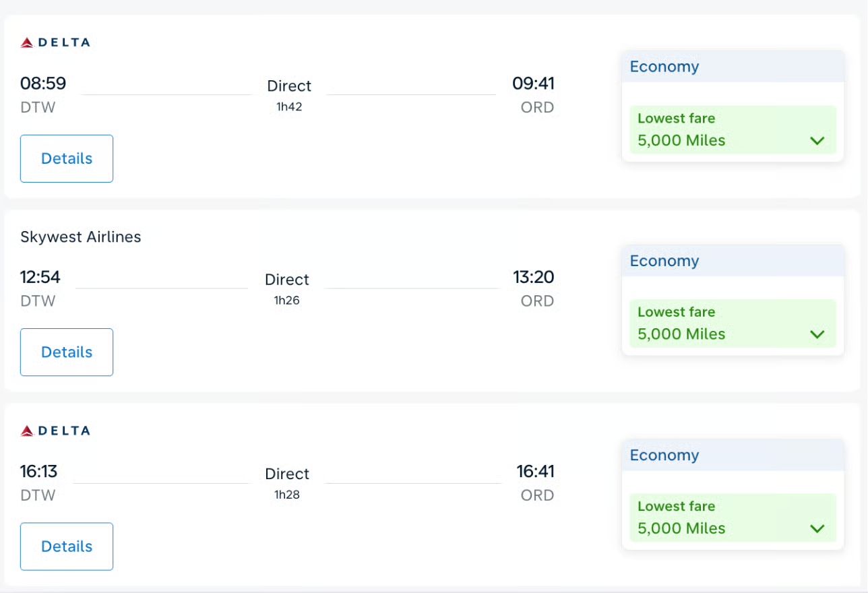868x593 pixels.
Task: Select Economy header on 08:59 flight
Action: (x=664, y=67)
